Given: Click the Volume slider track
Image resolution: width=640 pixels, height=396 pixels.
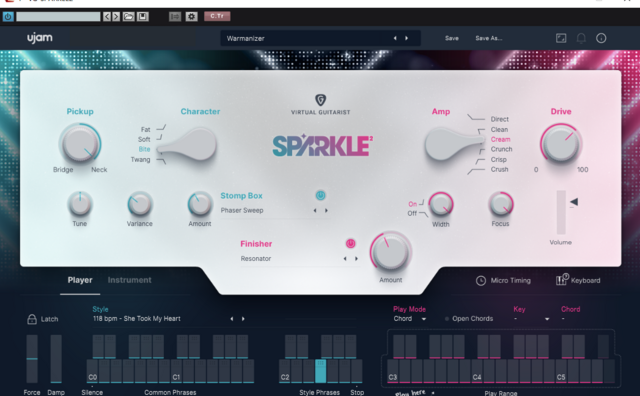Looking at the screenshot, I should click(x=561, y=212).
